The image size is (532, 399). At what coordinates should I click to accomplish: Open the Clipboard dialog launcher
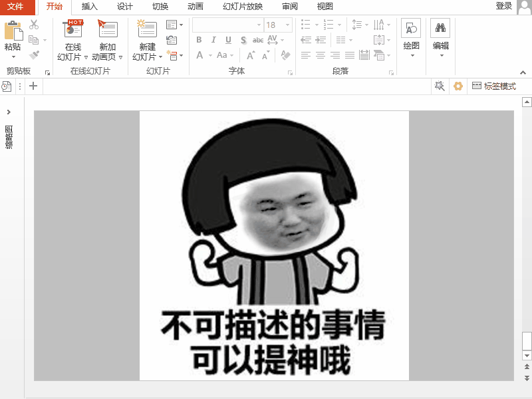pos(47,72)
